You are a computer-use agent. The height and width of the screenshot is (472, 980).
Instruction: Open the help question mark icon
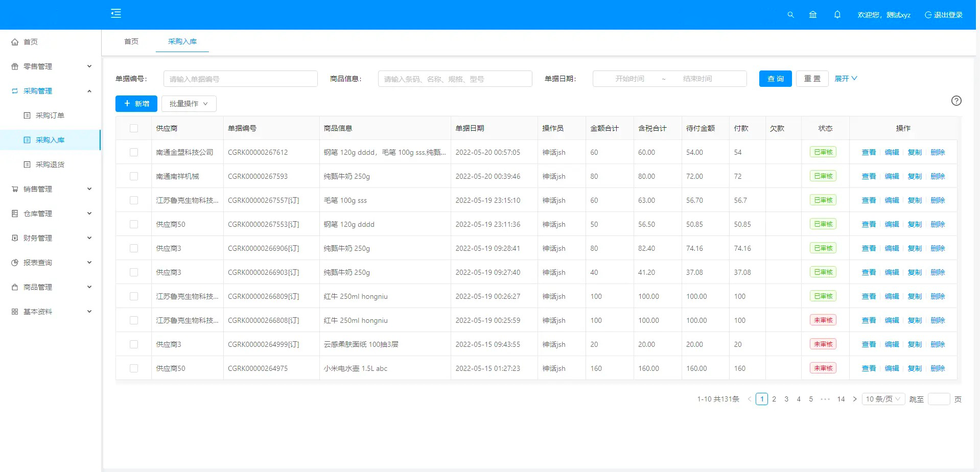pyautogui.click(x=956, y=101)
